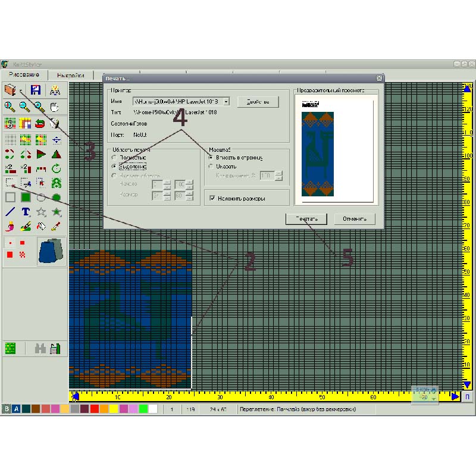Select the eyedropper color picker tool
Image resolution: width=476 pixels, height=476 pixels.
click(x=56, y=226)
